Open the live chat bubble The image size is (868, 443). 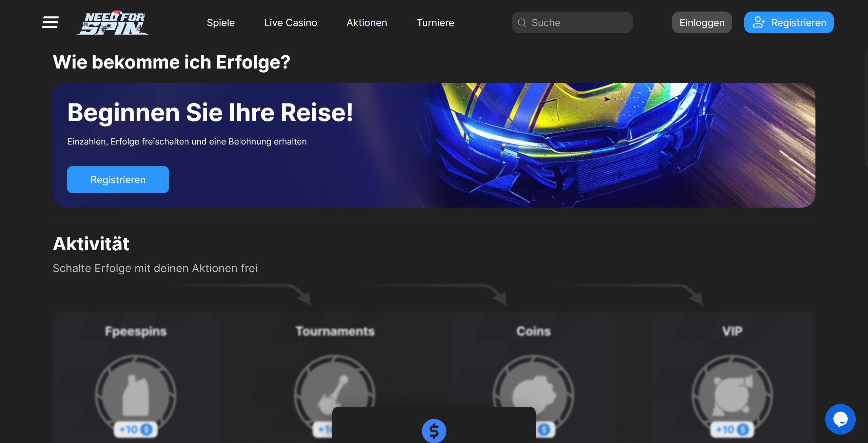click(x=841, y=419)
